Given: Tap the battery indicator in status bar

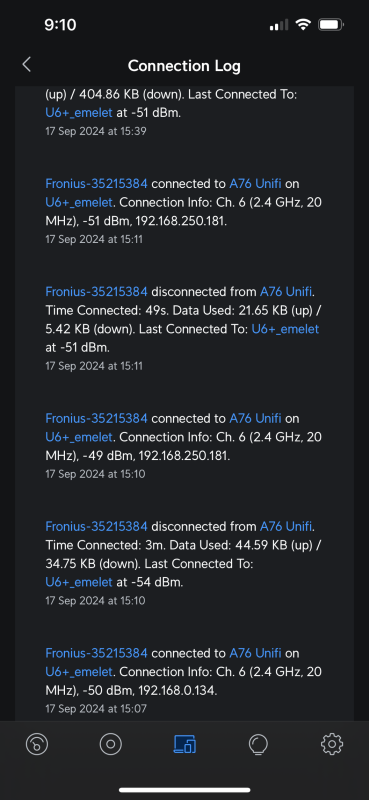Looking at the screenshot, I should [x=331, y=24].
